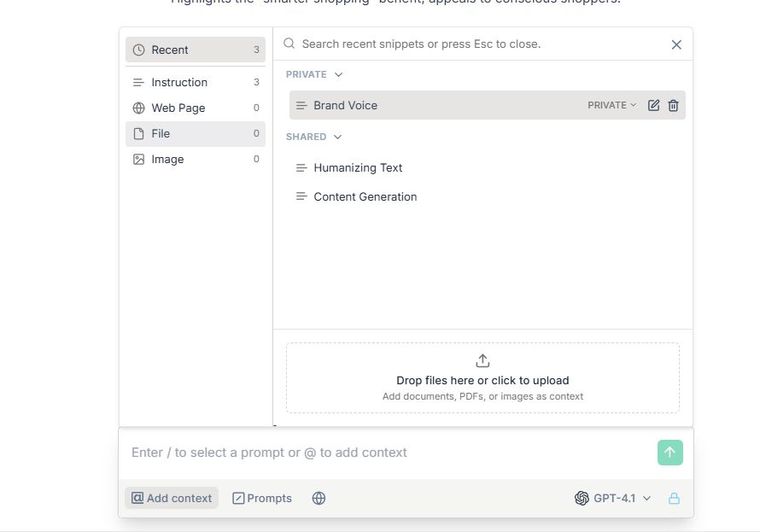Close the snippet search panel

click(676, 44)
